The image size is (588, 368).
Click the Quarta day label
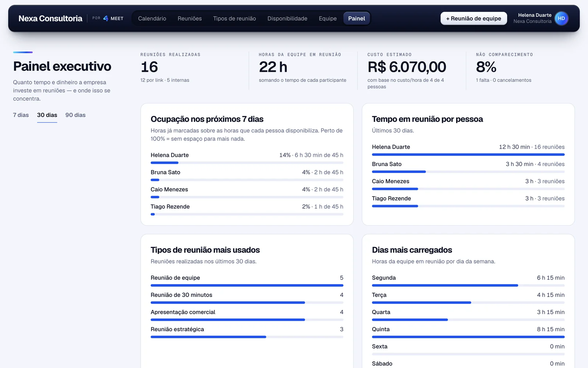(x=381, y=312)
